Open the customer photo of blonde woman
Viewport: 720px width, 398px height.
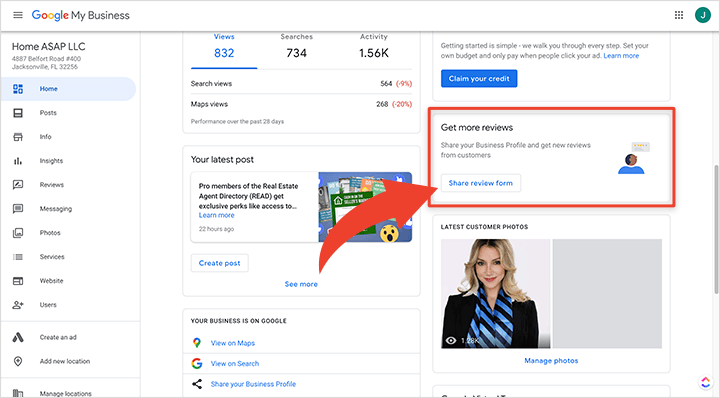tap(495, 294)
